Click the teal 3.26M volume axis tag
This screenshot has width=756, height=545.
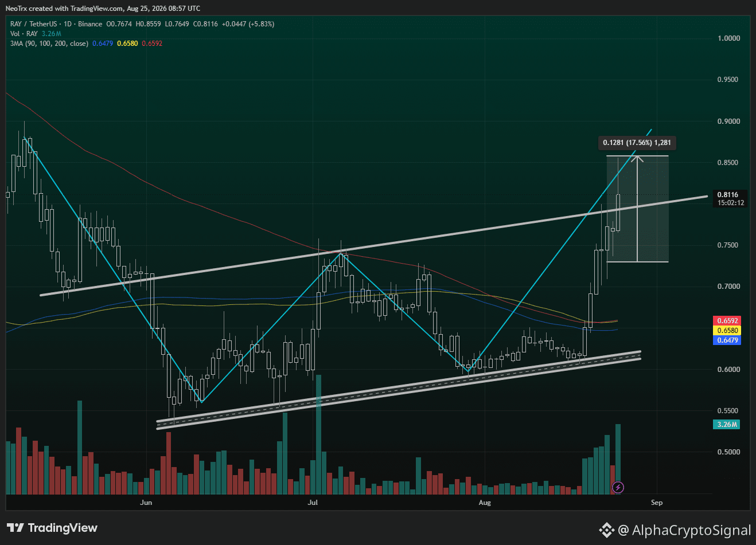pos(726,425)
